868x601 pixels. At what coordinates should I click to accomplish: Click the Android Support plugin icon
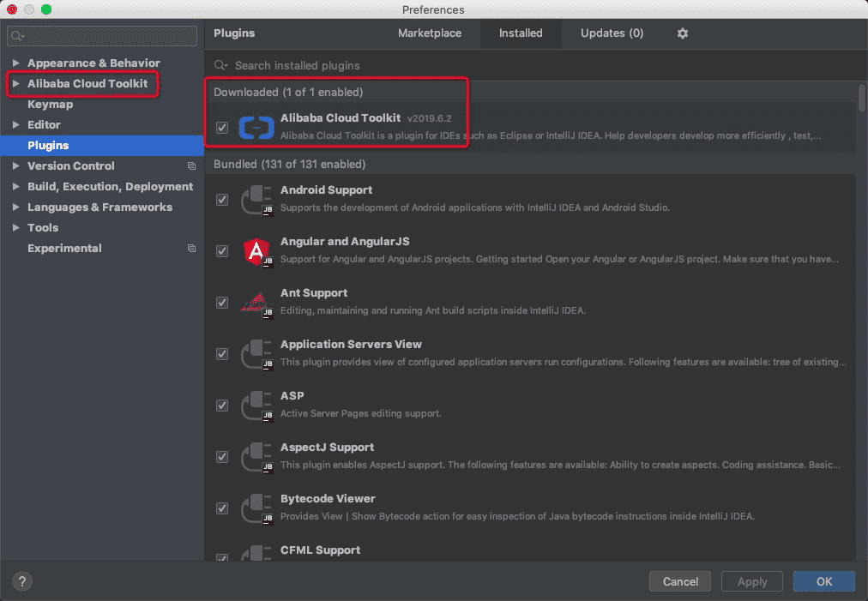[x=256, y=199]
